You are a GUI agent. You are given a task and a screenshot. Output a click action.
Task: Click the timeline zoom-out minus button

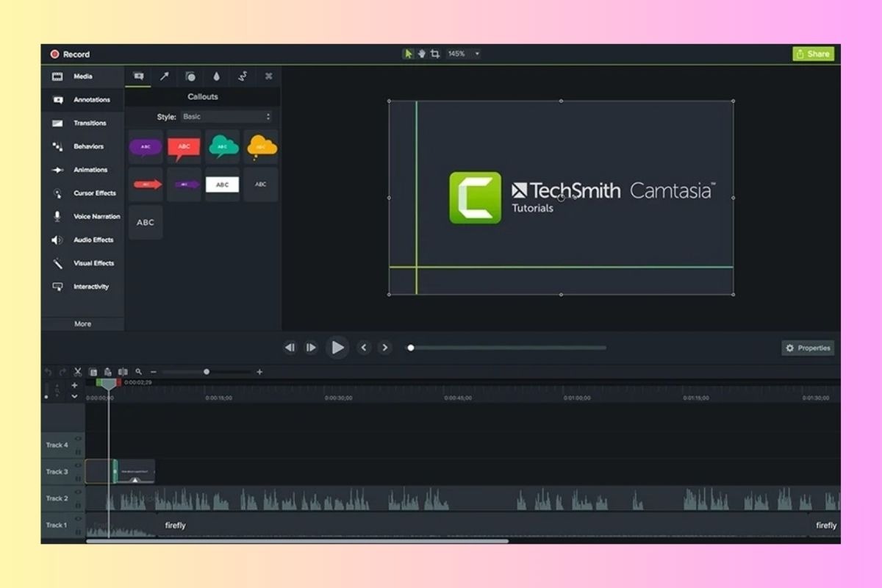(x=153, y=372)
